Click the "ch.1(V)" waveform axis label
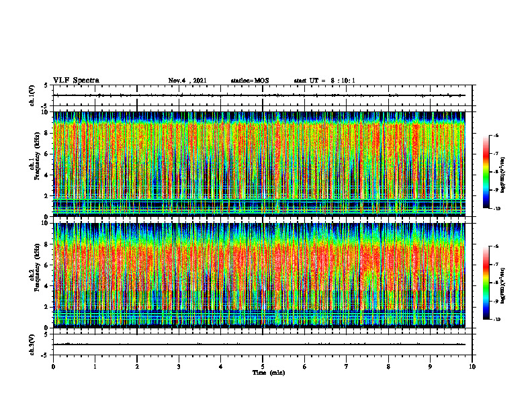This screenshot has height=411, width=532. coord(32,95)
